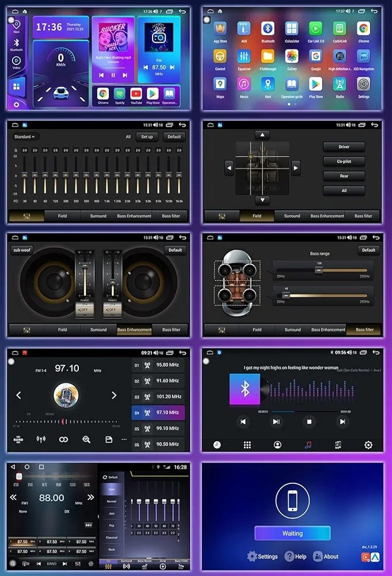
Task: Select preset 03 101.20 MHz station
Action: point(158,396)
